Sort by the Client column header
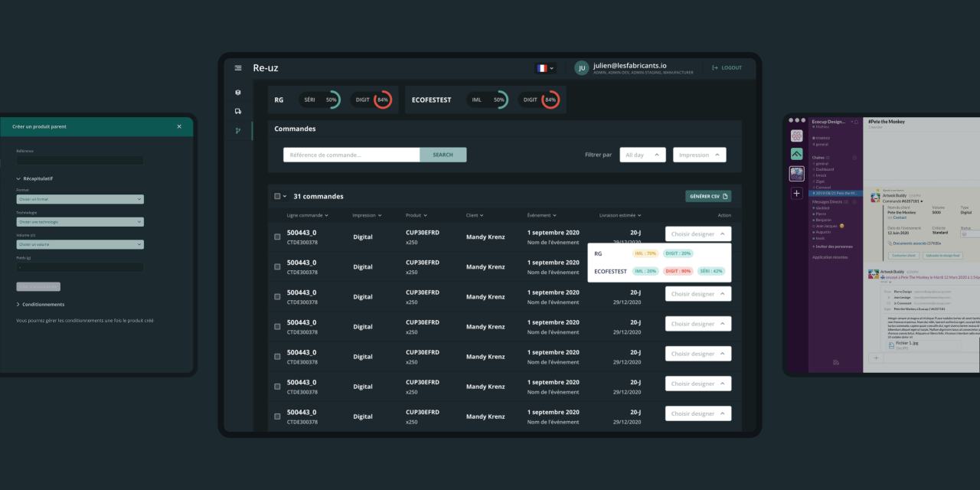The image size is (980, 490). point(475,215)
